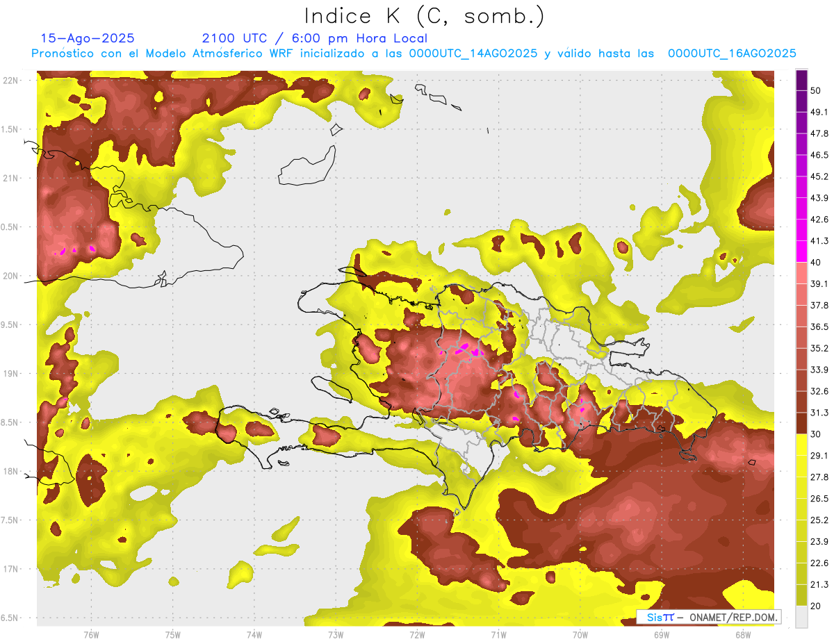834x644 pixels.
Task: Click the colorbar value "25.2"
Action: coord(819,520)
